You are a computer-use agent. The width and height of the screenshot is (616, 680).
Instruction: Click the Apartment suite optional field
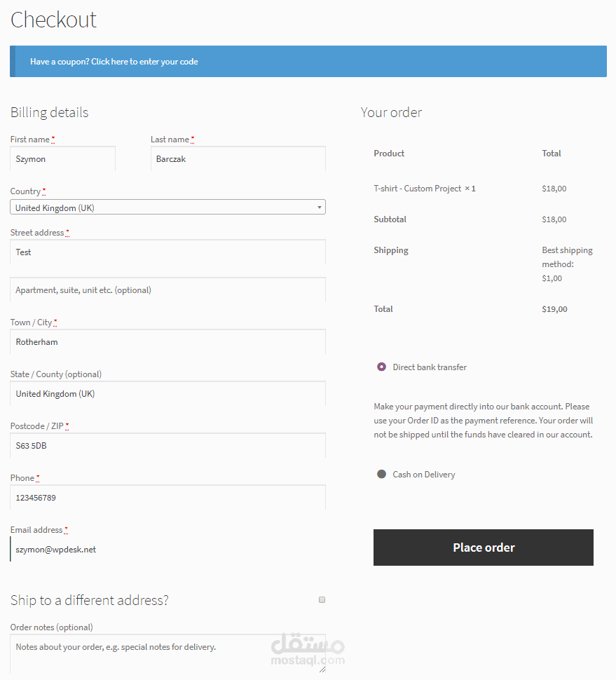[167, 290]
